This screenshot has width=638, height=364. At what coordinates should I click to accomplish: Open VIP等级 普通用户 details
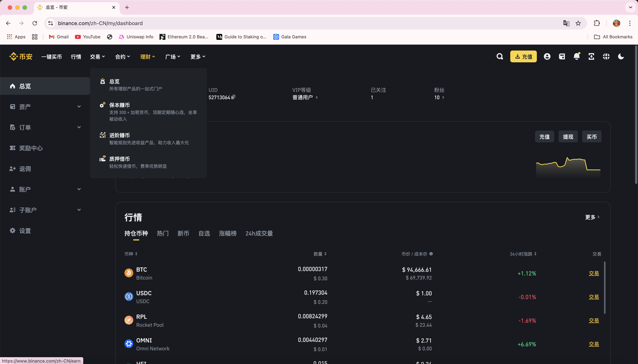(305, 97)
